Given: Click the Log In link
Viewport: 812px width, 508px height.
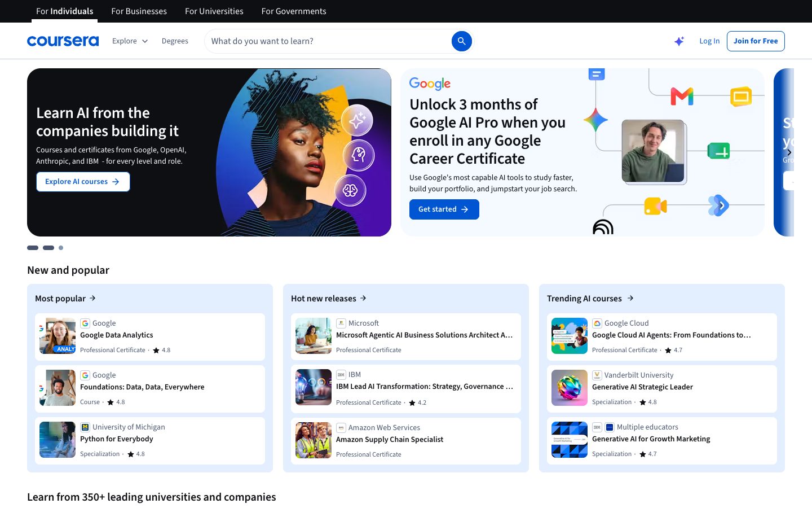Looking at the screenshot, I should coord(709,41).
